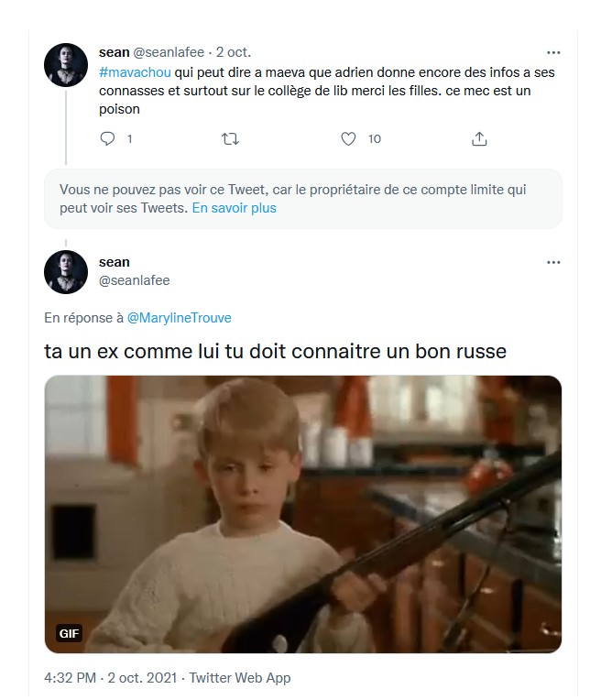
Task: Follow the En savoir plus link
Action: pyautogui.click(x=234, y=208)
